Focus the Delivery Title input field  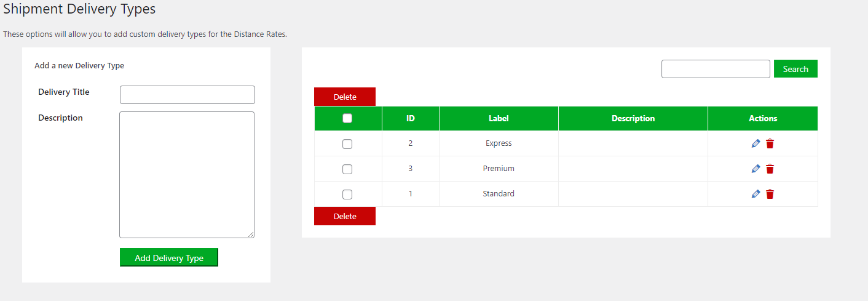pyautogui.click(x=187, y=95)
